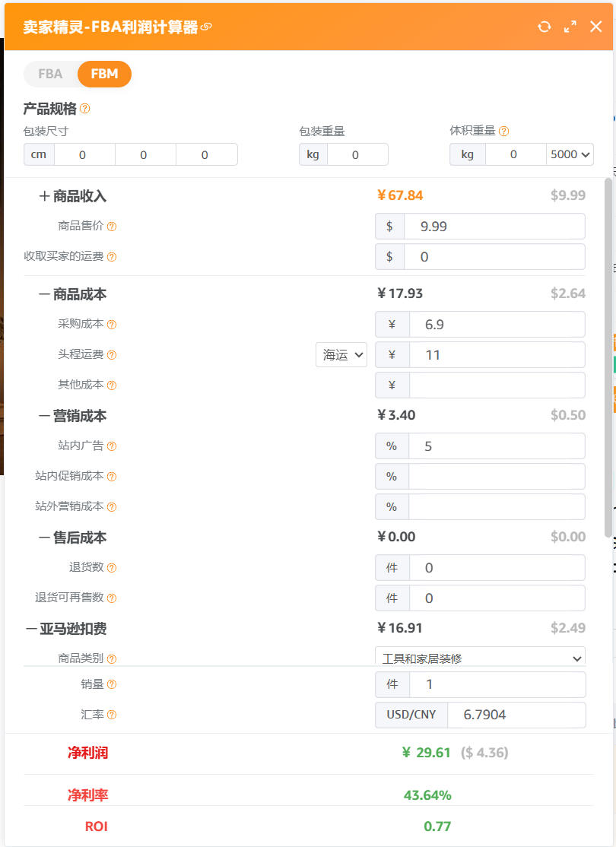The image size is (616, 847).
Task: Click the 销量 quantity field
Action: pyautogui.click(x=497, y=684)
